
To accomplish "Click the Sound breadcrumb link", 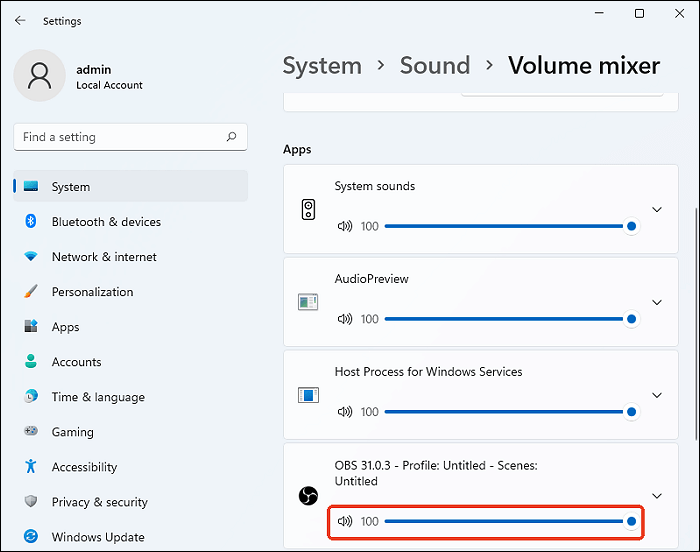I will 435,66.
